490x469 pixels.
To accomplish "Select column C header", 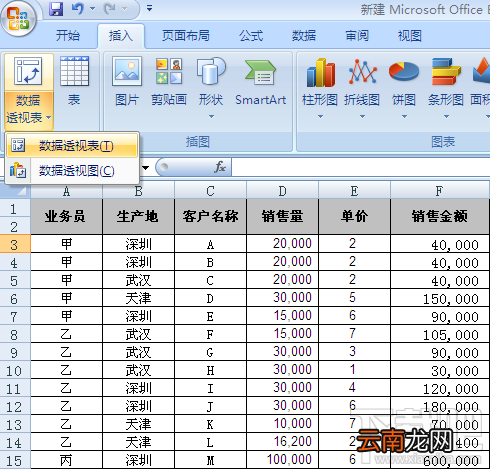I will [x=210, y=191].
